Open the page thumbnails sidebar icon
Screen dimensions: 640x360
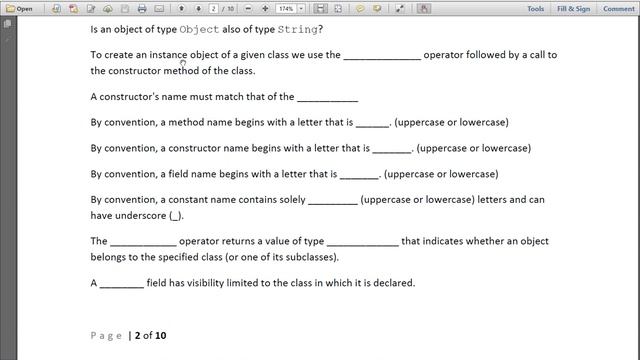click(x=7, y=24)
